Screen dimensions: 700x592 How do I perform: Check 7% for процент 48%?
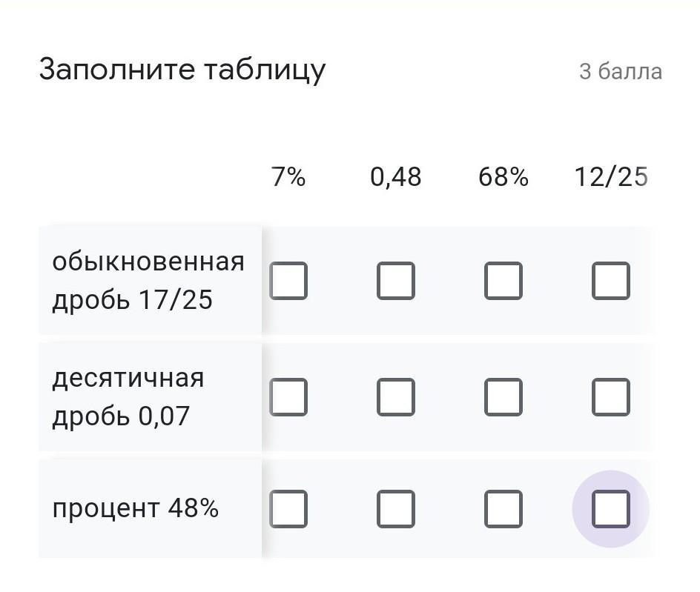(x=288, y=509)
